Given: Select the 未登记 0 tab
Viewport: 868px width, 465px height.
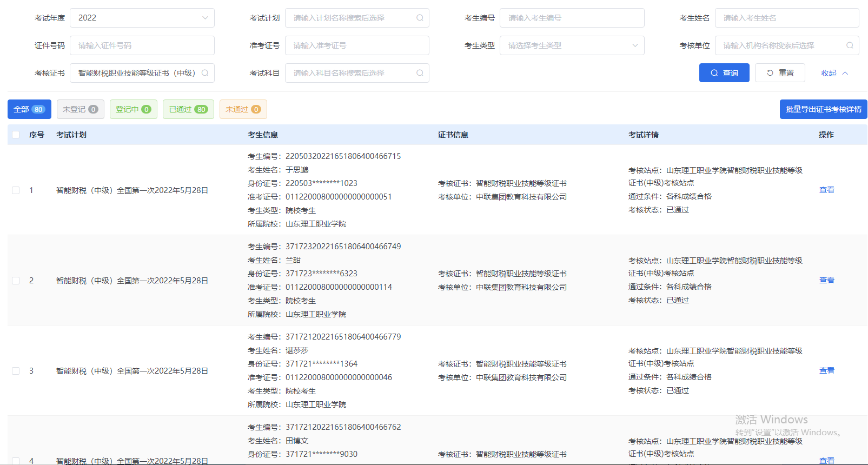Looking at the screenshot, I should tap(81, 109).
